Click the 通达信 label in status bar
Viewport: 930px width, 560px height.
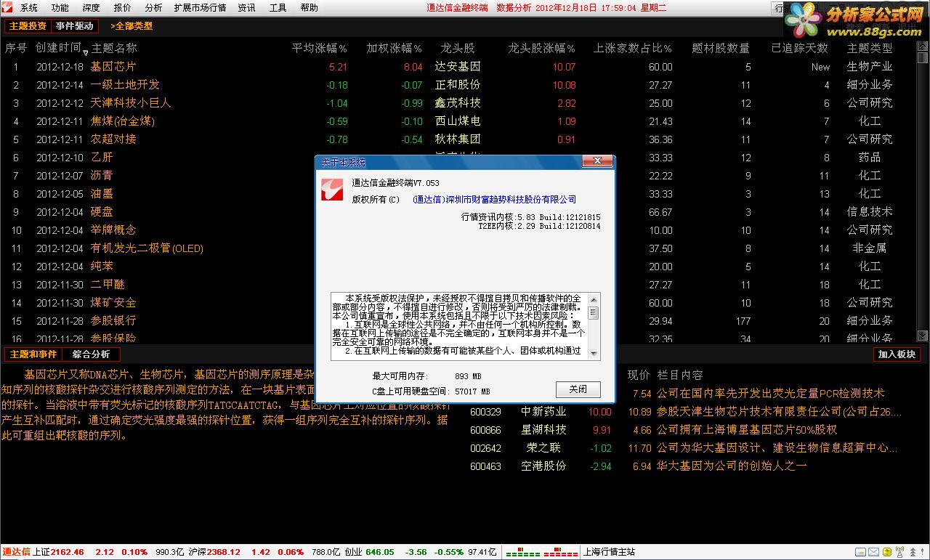point(17,552)
